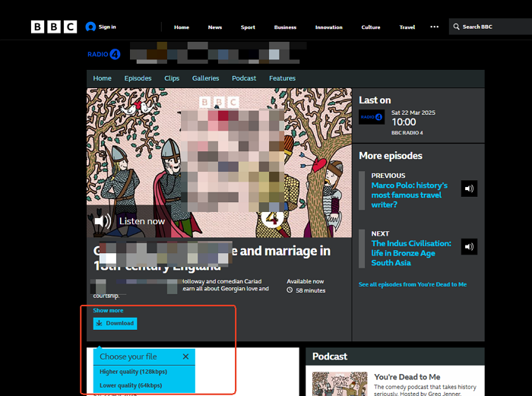Screen dimensions: 532x396
Task: Click the Search BBC field
Action: 490,27
